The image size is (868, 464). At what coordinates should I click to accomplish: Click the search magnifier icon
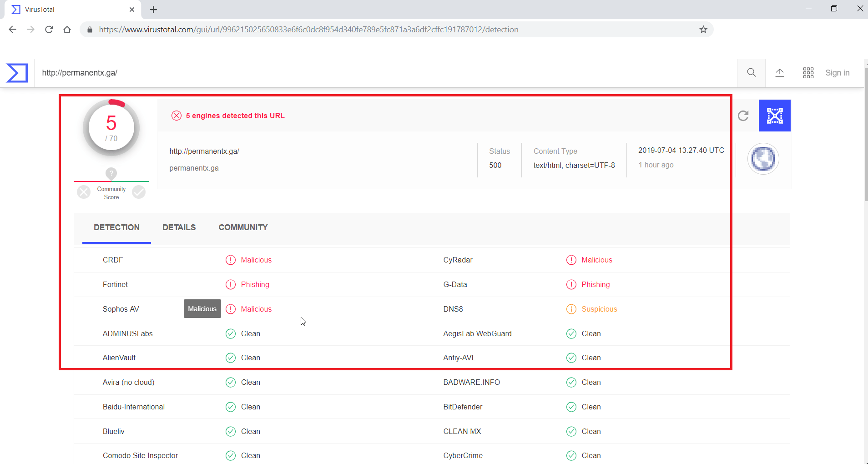752,73
